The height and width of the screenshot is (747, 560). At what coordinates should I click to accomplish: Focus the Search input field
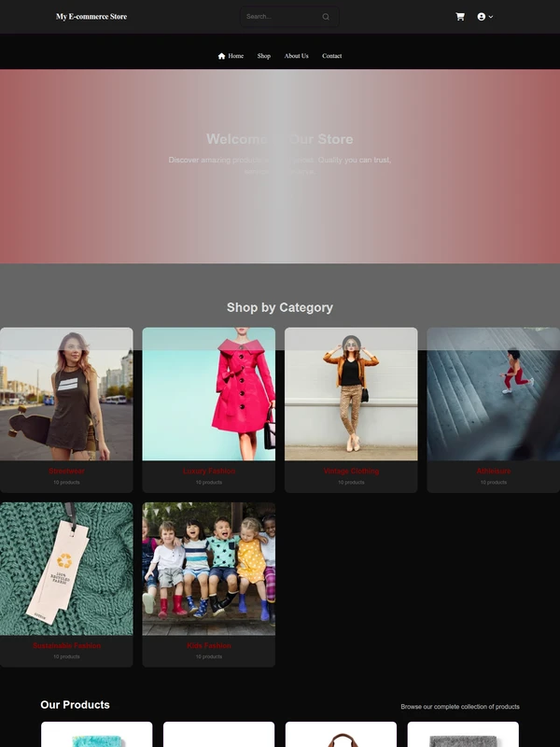(289, 17)
